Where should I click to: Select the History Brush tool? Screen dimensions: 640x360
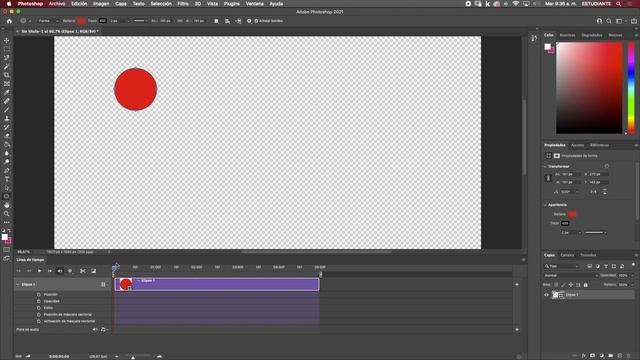tap(7, 127)
